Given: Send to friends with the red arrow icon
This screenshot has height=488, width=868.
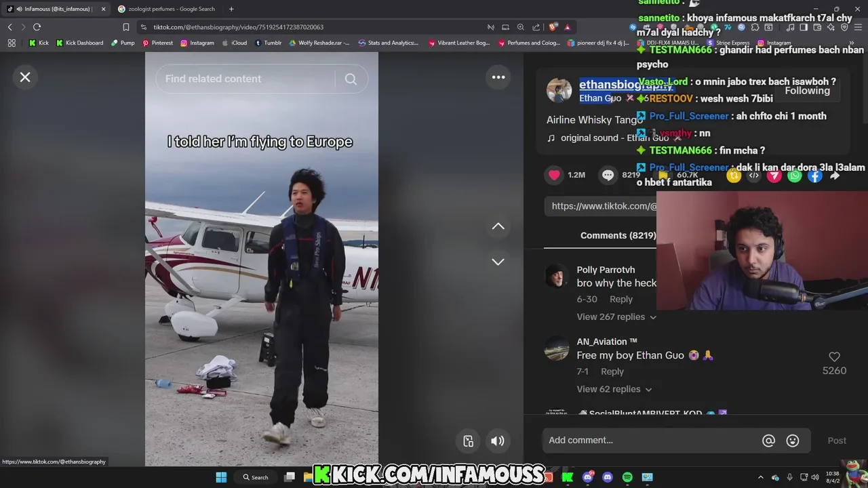Looking at the screenshot, I should click(x=774, y=176).
